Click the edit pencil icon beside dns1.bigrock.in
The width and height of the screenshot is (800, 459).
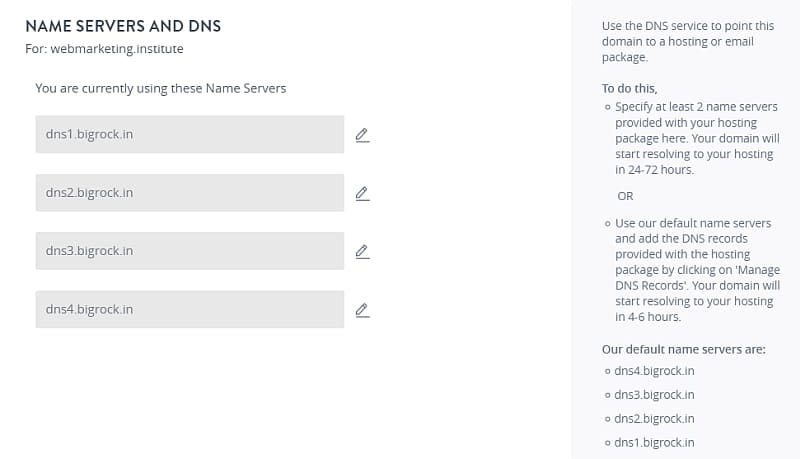pyautogui.click(x=362, y=135)
